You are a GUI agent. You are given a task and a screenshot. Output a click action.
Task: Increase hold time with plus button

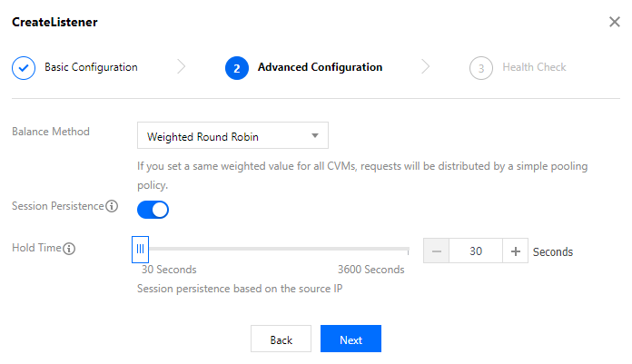(x=515, y=251)
